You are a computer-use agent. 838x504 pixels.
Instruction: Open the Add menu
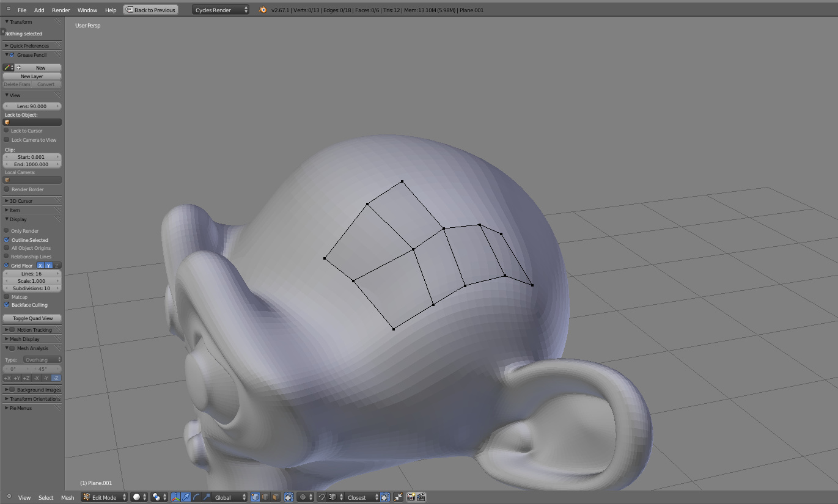click(39, 10)
